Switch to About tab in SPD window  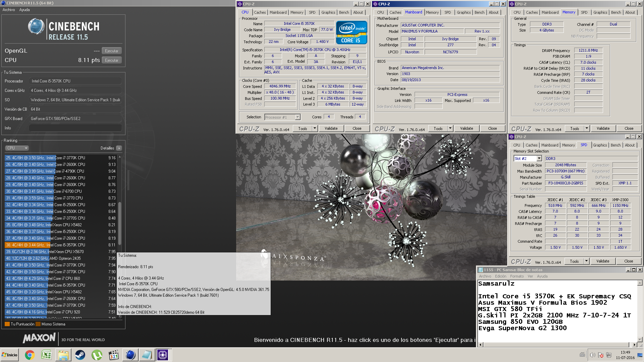tap(630, 145)
